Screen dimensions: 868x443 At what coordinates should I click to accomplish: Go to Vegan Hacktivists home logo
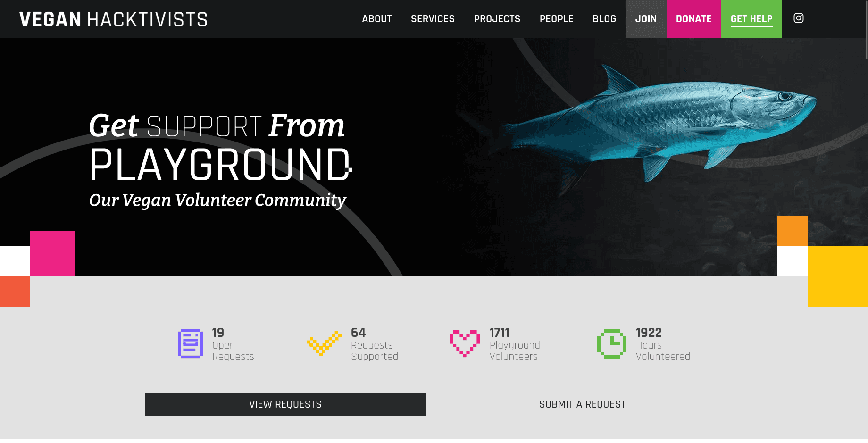point(113,19)
